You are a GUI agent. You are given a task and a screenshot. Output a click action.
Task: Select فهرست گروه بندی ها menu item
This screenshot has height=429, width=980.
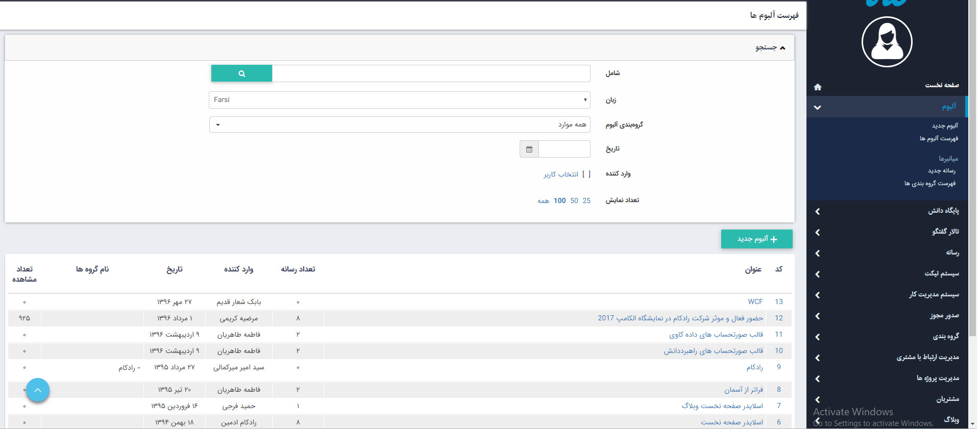tap(929, 183)
